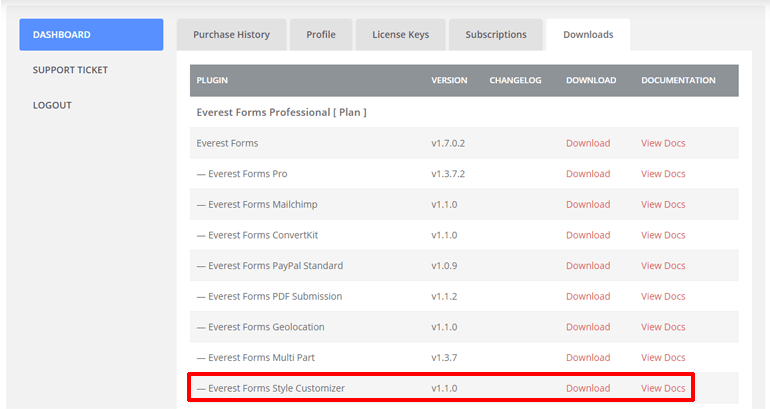The image size is (770, 409).
Task: Select 'Everest Forms Geolocation' plugin name
Action: (266, 327)
